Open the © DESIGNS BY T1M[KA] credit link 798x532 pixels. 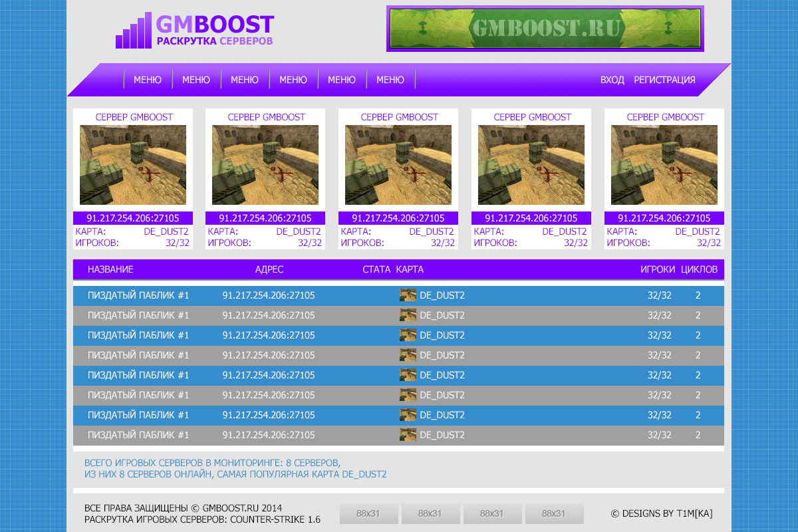(662, 513)
